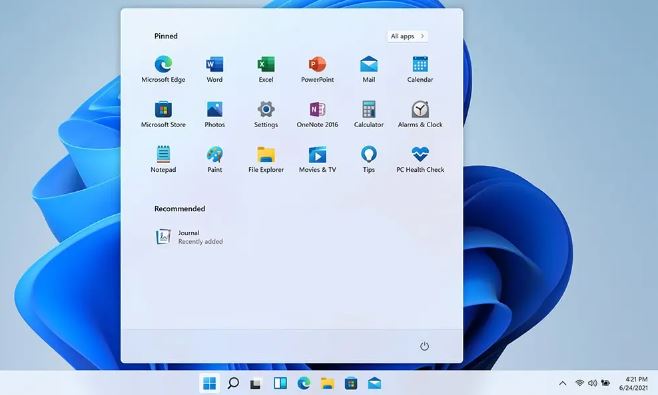Image resolution: width=658 pixels, height=395 pixels.
Task: Open the Calculator app
Action: point(369,115)
